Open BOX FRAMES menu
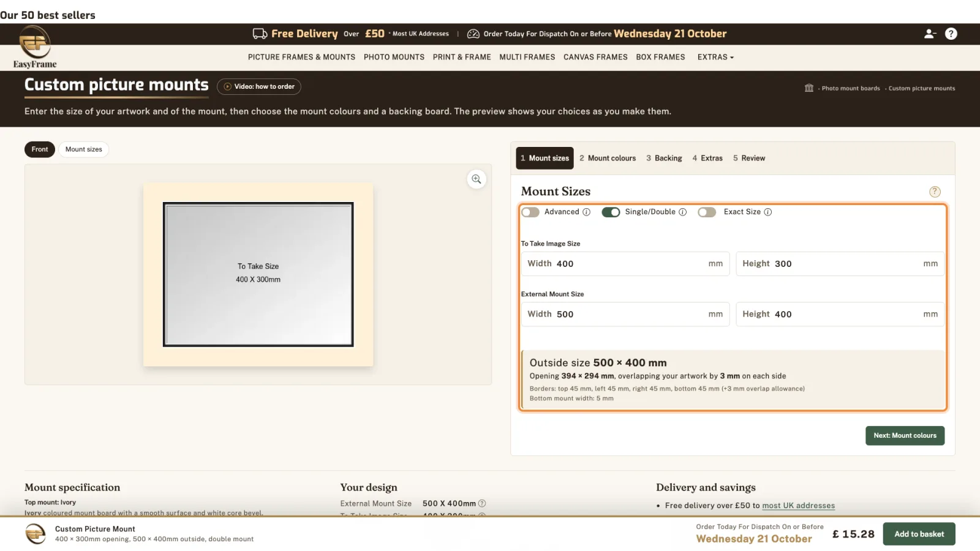 (x=660, y=57)
